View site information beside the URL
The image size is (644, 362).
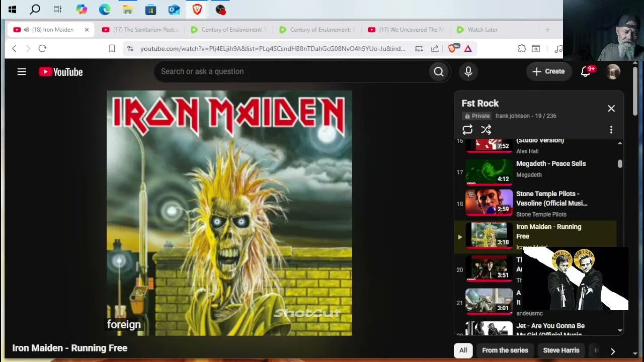130,48
